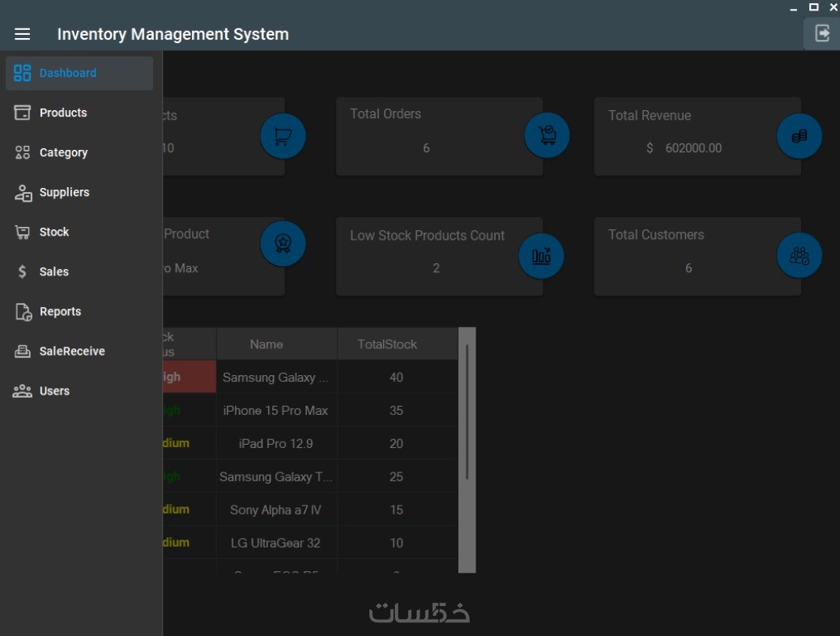The image size is (840, 636).
Task: Open the Sales menu item
Action: [x=79, y=271]
